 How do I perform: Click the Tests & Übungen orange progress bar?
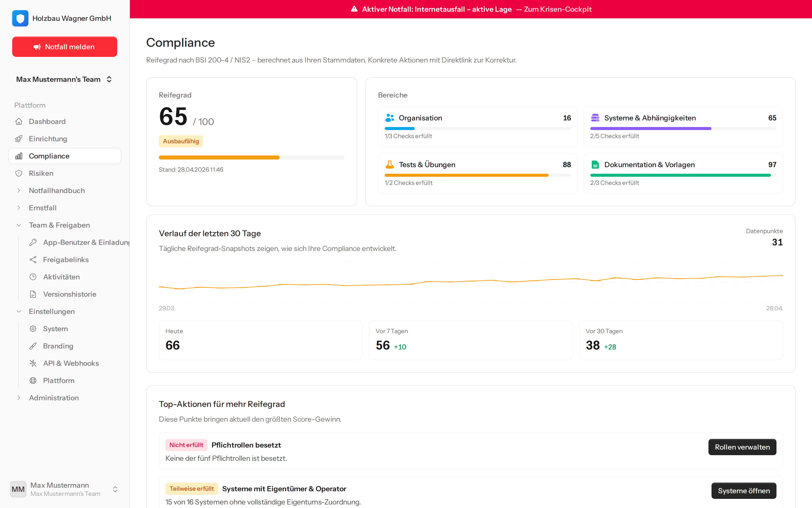point(478,175)
